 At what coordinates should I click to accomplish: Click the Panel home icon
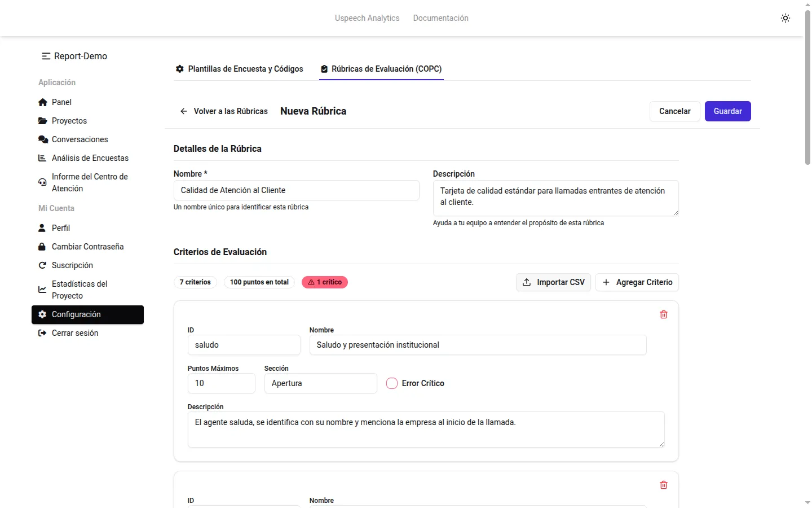coord(42,102)
